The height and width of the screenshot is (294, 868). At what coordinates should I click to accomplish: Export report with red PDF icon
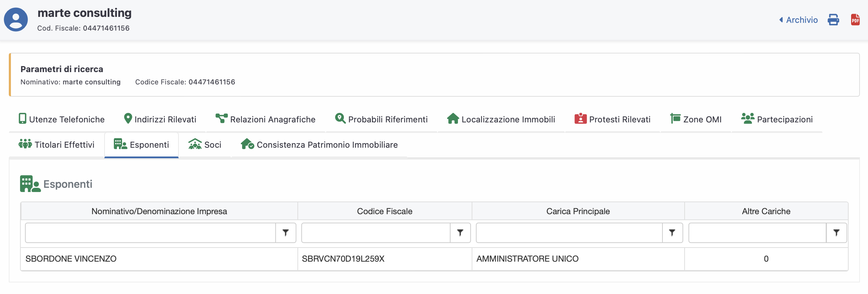pos(855,20)
